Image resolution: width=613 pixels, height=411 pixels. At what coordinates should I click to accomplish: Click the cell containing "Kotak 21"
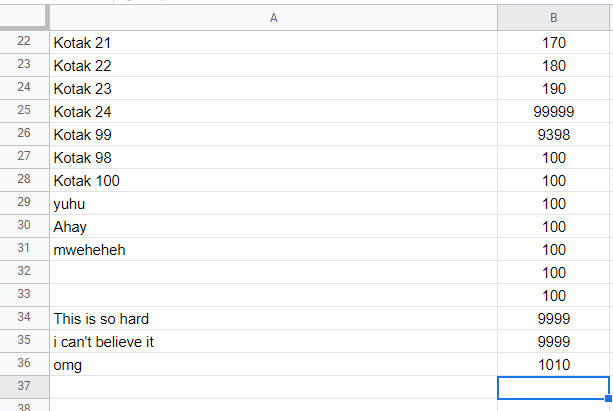[273, 43]
